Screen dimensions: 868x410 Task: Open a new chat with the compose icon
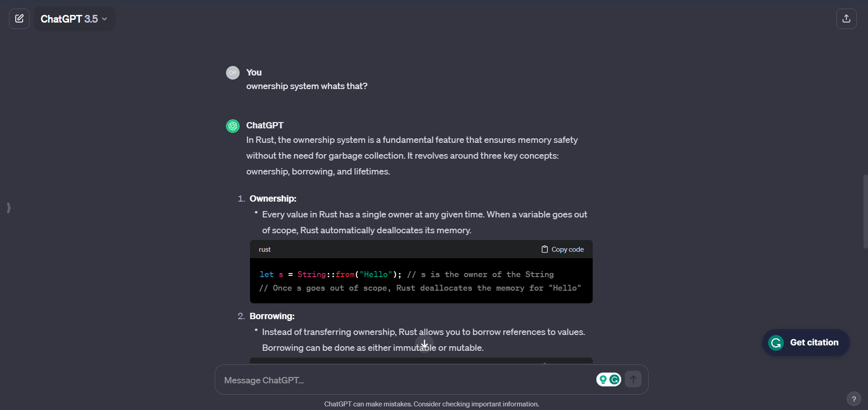click(x=19, y=19)
